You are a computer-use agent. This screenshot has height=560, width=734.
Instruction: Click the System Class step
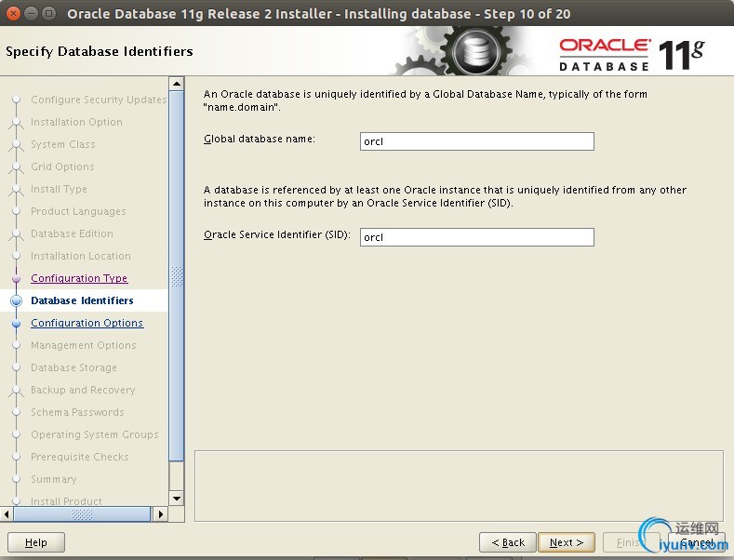point(63,144)
